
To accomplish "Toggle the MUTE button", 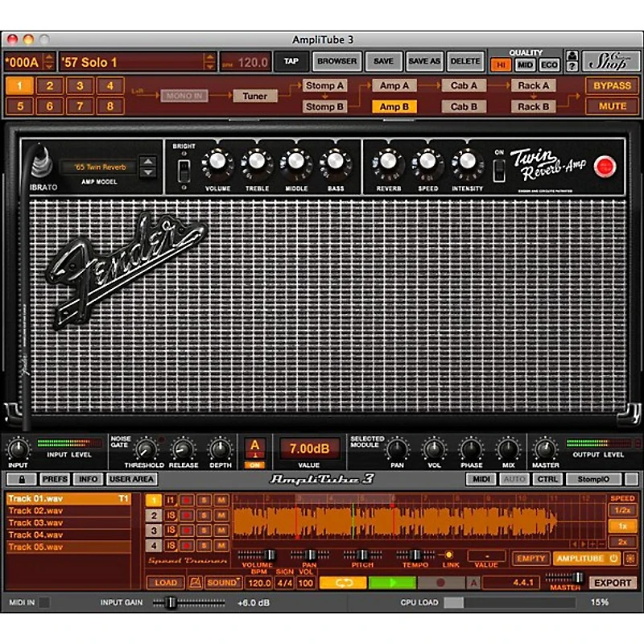I will (612, 106).
